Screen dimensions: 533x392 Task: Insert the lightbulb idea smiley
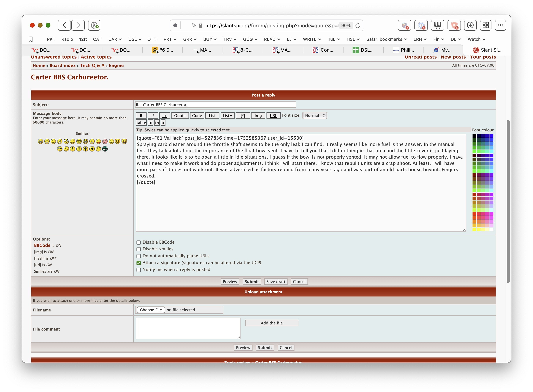[86, 149]
